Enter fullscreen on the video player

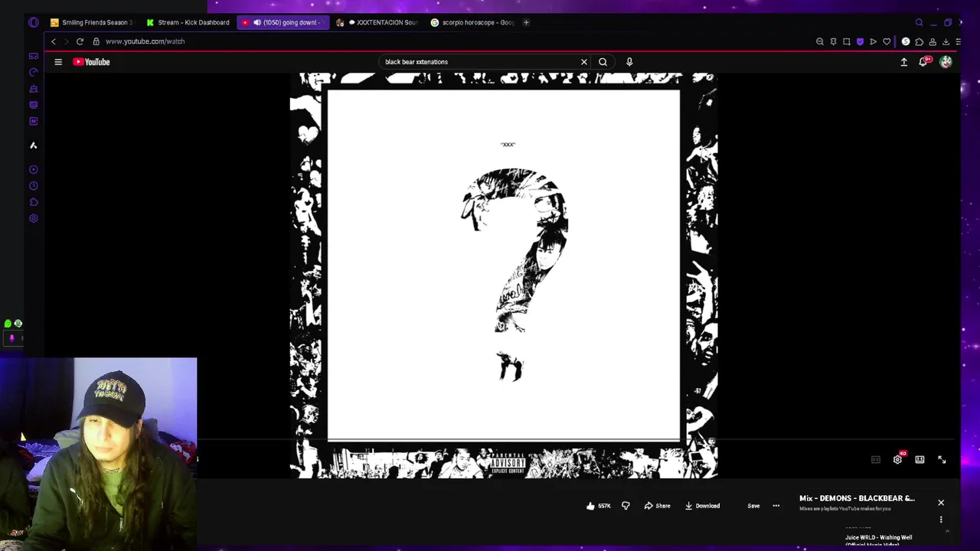pos(942,459)
